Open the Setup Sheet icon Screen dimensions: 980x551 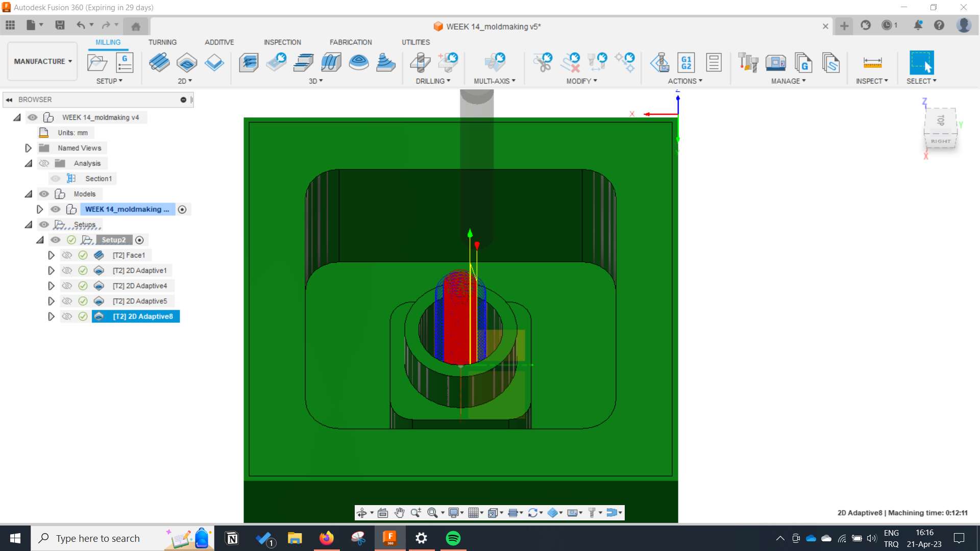(x=714, y=63)
